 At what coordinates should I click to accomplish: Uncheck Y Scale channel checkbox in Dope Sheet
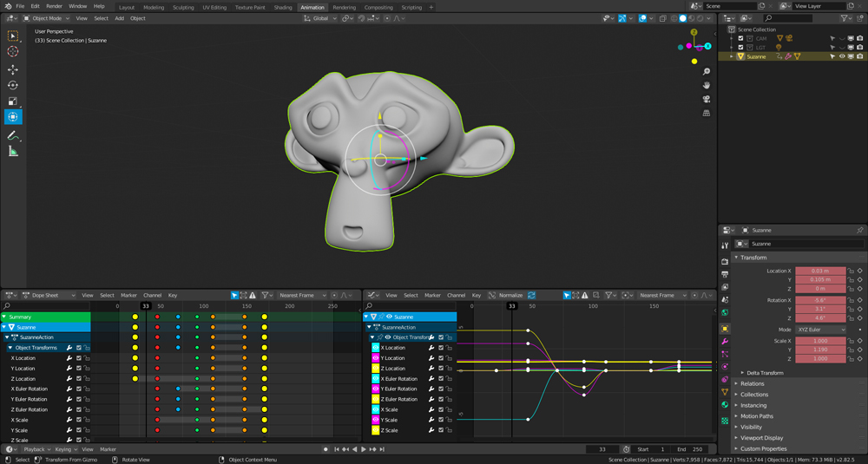pos(79,429)
